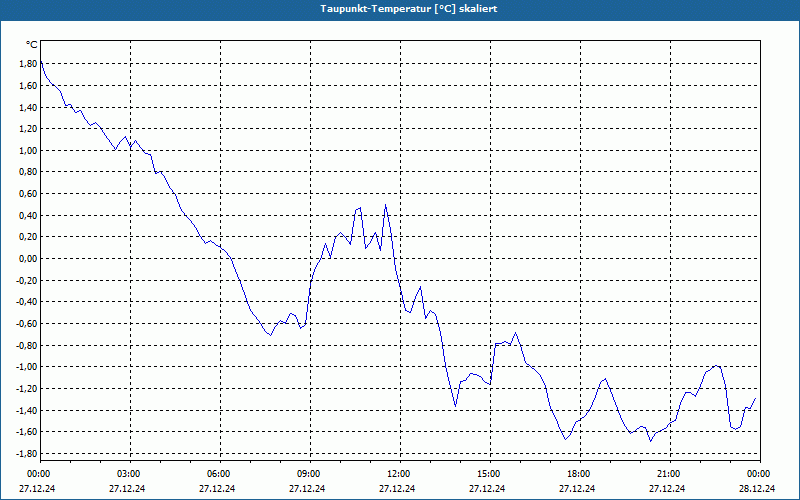Click the '27.12.24' date under 18:00
800x500 pixels.
click(577, 488)
